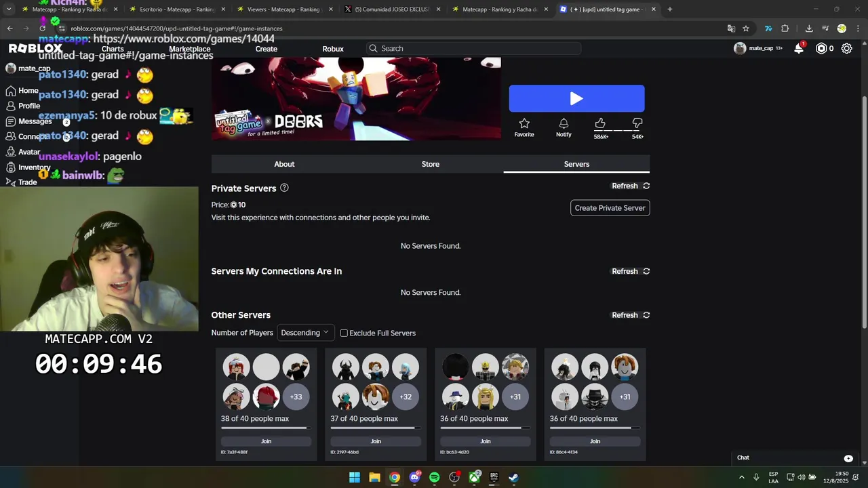Click the Private Servers help icon

click(284, 188)
